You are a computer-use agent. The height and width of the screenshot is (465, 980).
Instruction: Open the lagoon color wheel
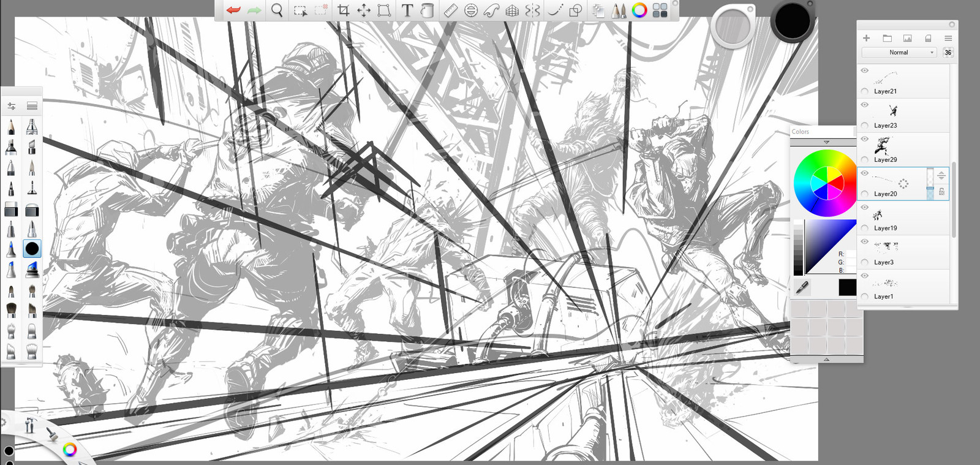(x=70, y=450)
